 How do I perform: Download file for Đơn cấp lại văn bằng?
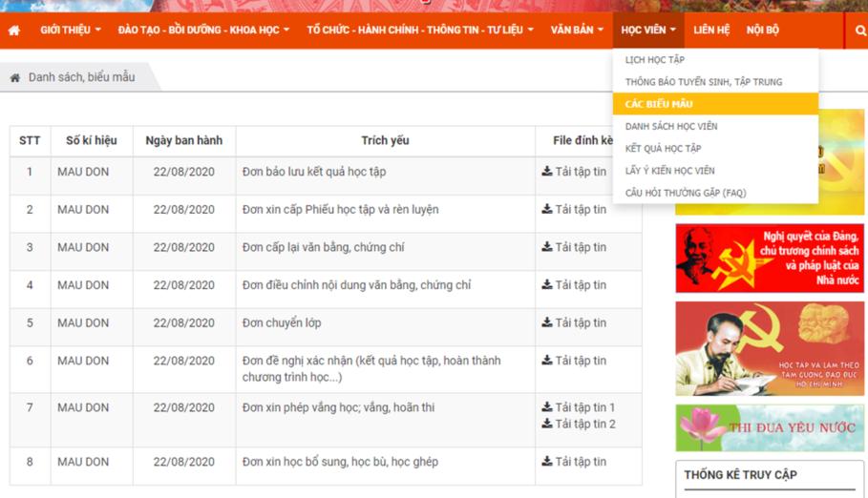[574, 247]
